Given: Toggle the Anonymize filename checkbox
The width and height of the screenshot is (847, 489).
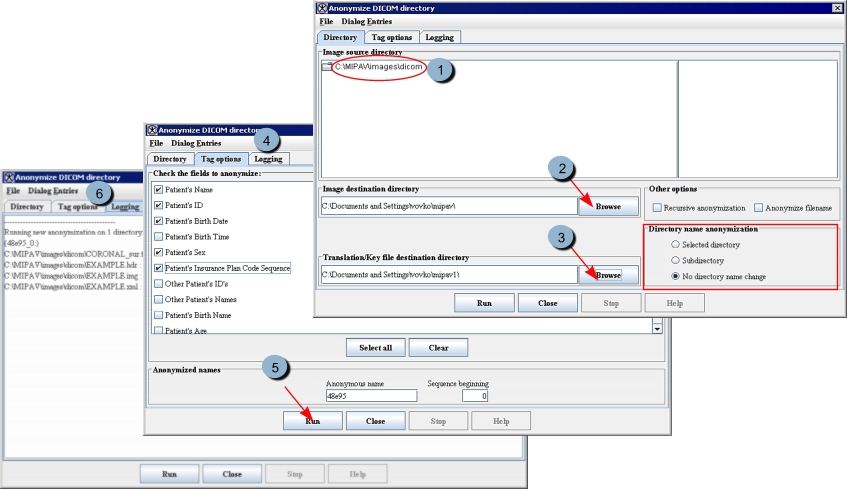Looking at the screenshot, I should [758, 207].
